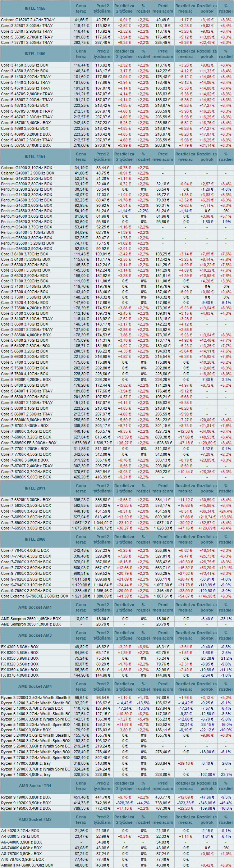
Task: Click the Core i7-7640X 4.0GHz BOX row name
Action: pos(25,550)
